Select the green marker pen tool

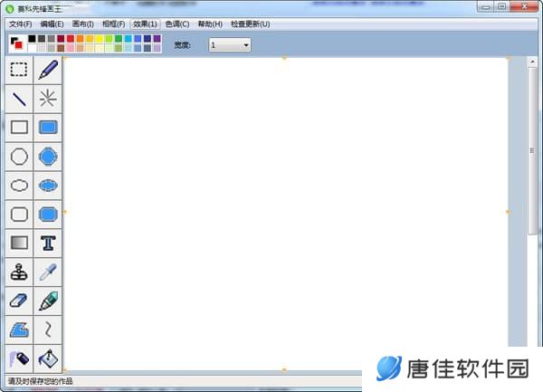(x=48, y=301)
